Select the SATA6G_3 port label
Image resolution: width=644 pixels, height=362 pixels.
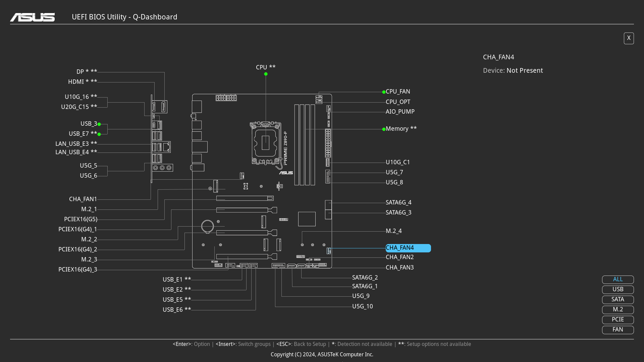point(398,213)
